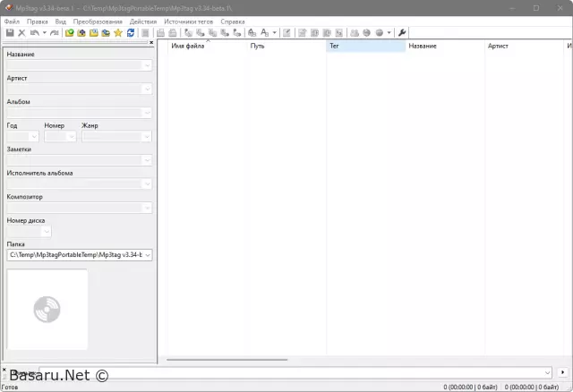Expand the Жанр dropdown

(x=147, y=137)
